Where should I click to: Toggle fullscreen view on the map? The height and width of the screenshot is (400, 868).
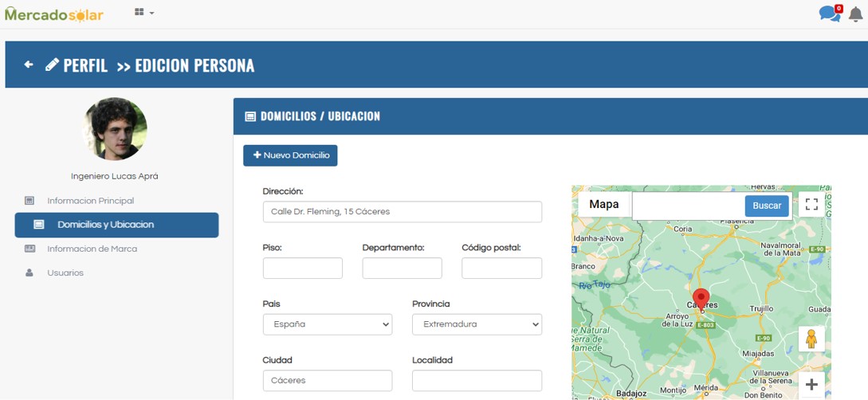811,205
